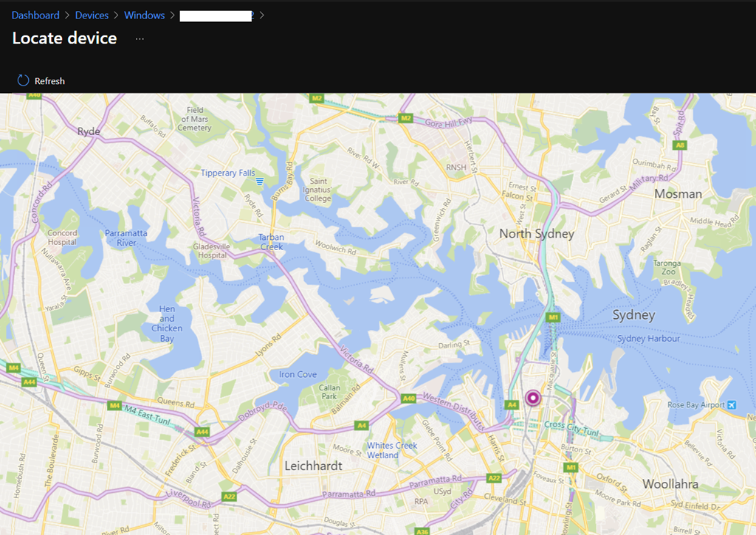Click the North Sydney map label

click(537, 233)
